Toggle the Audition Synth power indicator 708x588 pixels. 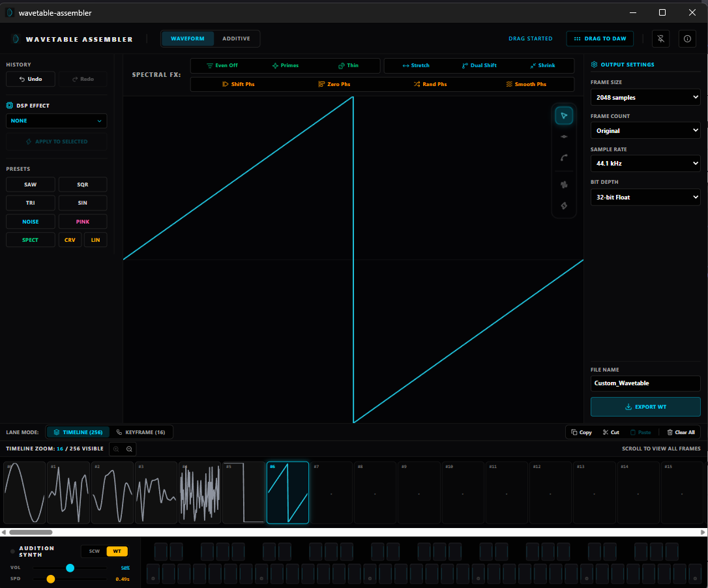pos(12,551)
